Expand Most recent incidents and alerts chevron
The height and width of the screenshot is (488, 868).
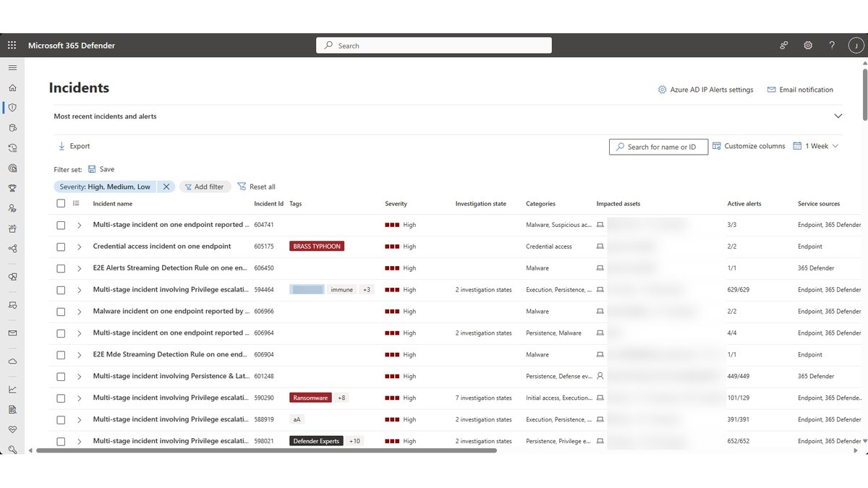pyautogui.click(x=838, y=116)
